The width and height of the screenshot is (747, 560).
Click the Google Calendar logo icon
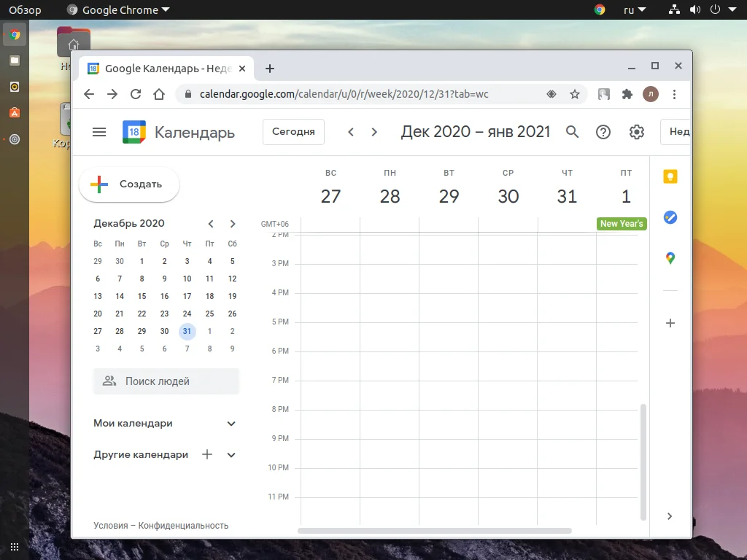pyautogui.click(x=134, y=132)
